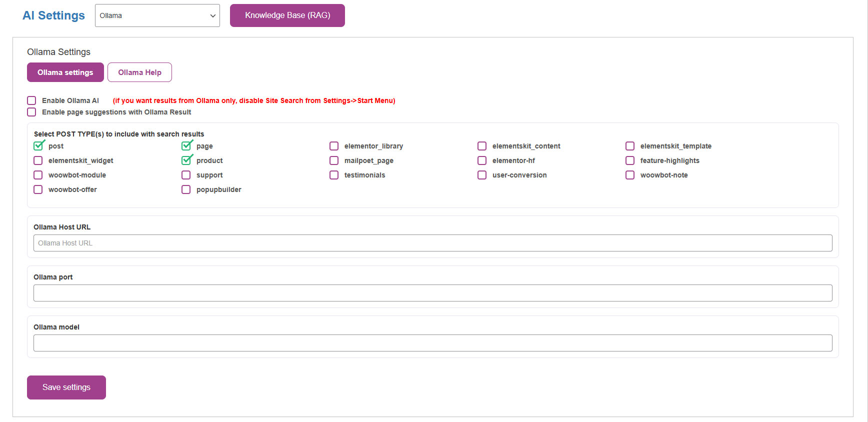The width and height of the screenshot is (868, 422).
Task: Check the elementor_library post type
Action: coord(334,146)
